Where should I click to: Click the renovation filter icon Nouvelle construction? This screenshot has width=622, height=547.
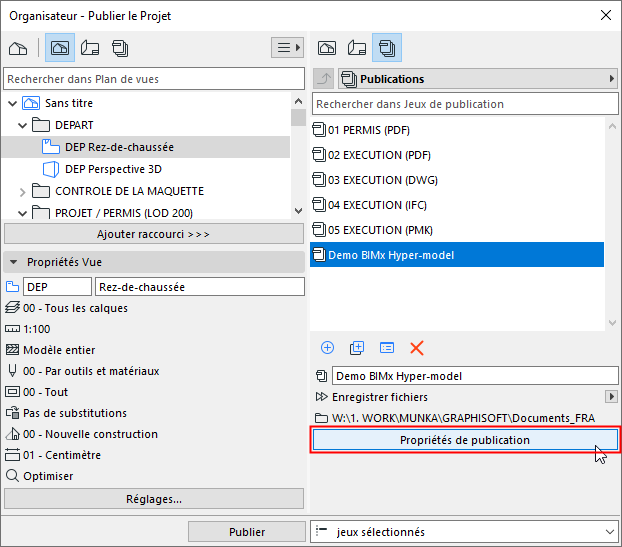click(x=12, y=434)
